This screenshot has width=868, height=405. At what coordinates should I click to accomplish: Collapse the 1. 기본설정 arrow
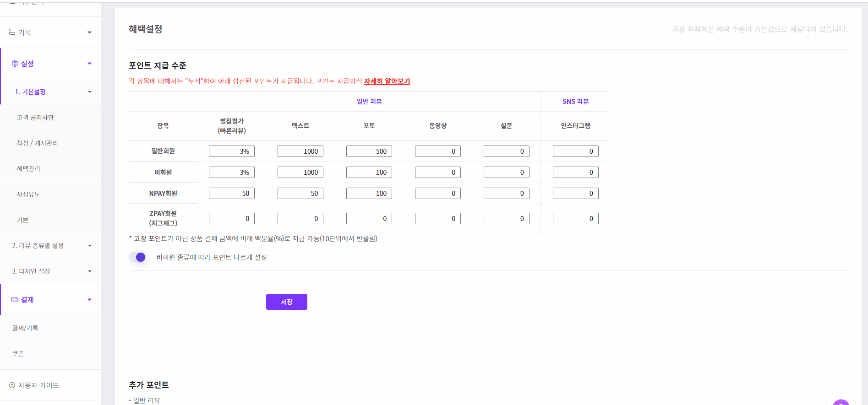point(90,92)
